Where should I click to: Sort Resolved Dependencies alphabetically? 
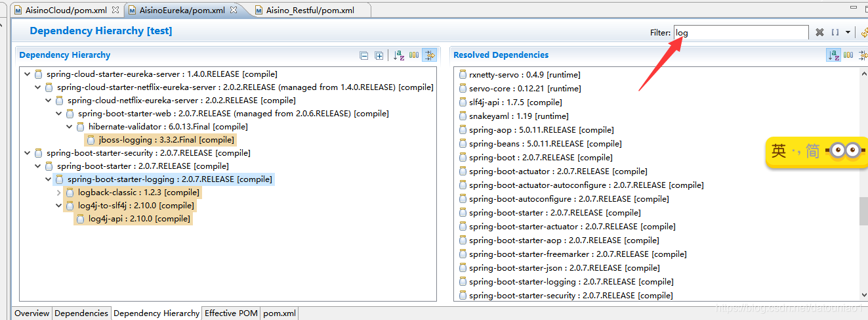pyautogui.click(x=833, y=55)
